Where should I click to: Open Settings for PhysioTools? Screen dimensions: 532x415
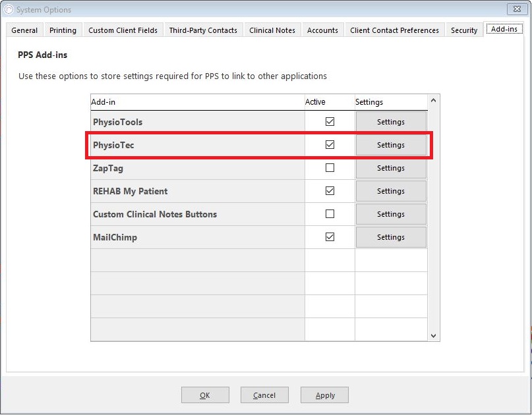click(x=391, y=122)
